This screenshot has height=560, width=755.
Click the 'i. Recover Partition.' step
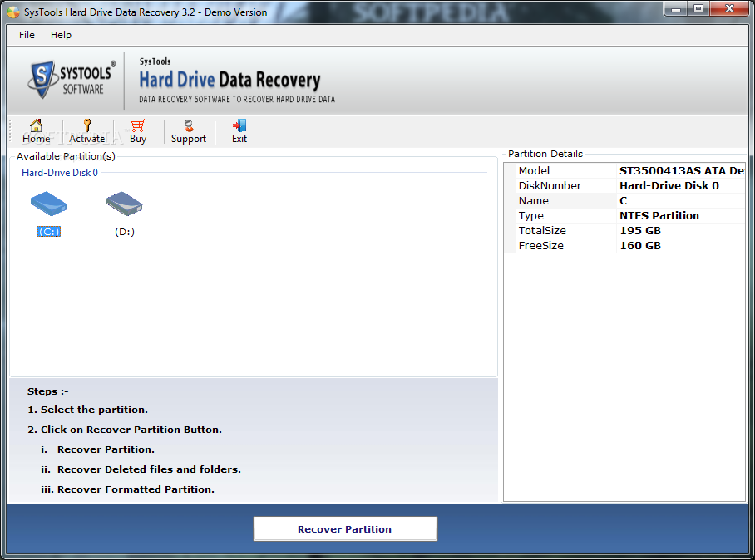[x=98, y=449]
